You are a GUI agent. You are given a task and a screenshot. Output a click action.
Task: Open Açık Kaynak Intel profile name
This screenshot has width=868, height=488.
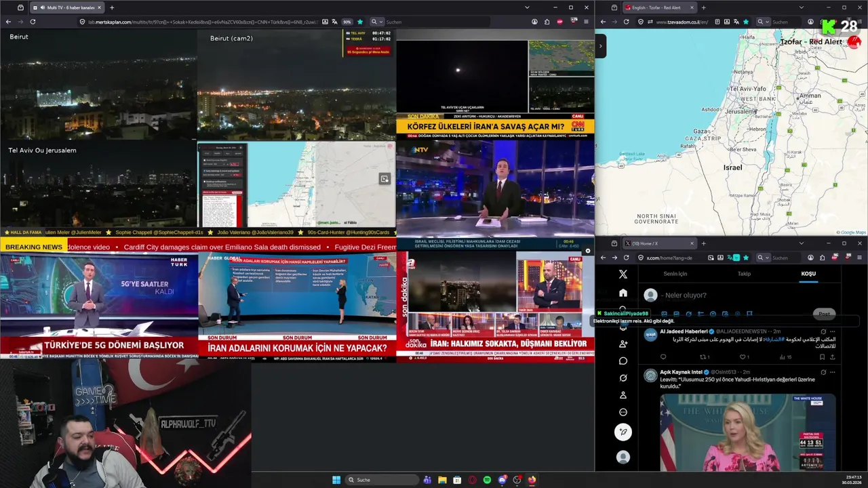click(x=681, y=372)
